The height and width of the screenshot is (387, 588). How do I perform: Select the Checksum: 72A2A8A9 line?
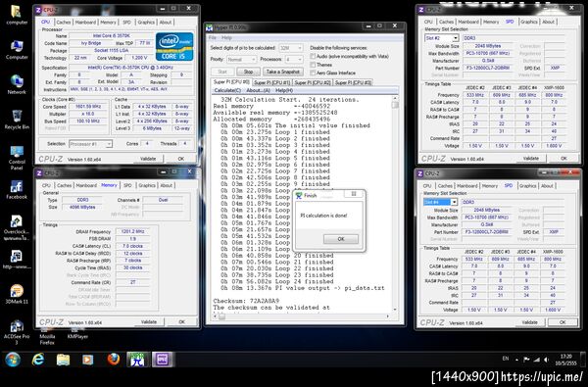[246, 301]
